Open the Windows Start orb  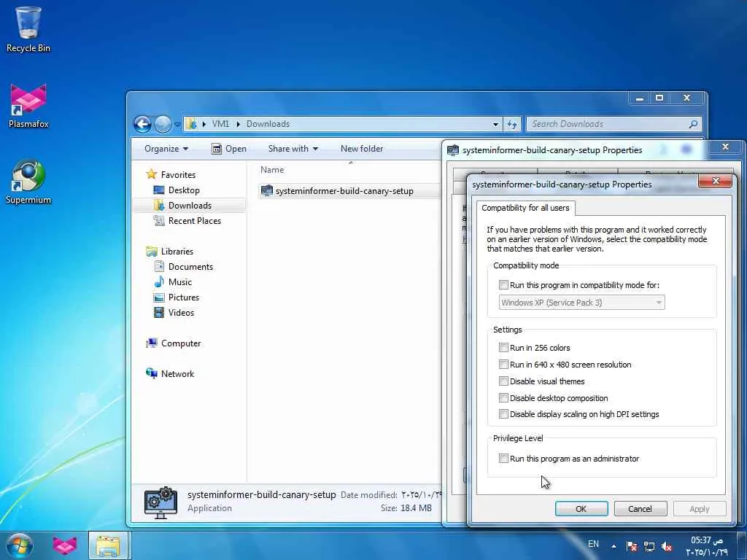(x=20, y=545)
